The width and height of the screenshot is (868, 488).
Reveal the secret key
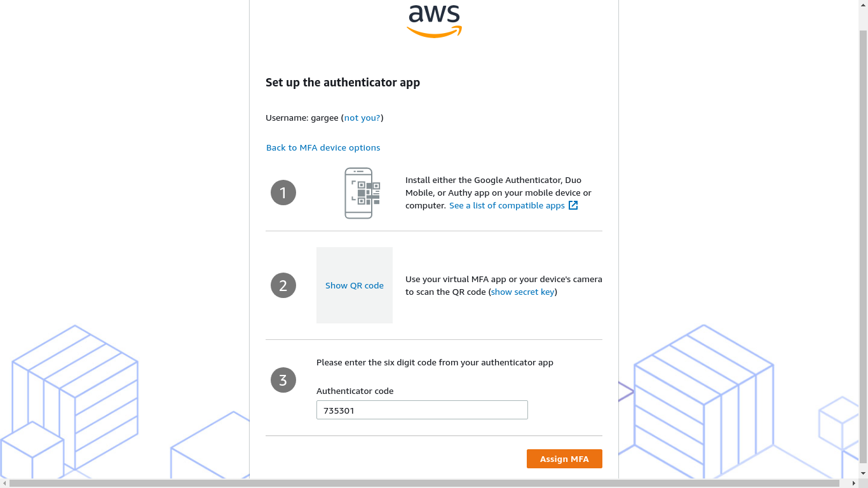(x=523, y=292)
